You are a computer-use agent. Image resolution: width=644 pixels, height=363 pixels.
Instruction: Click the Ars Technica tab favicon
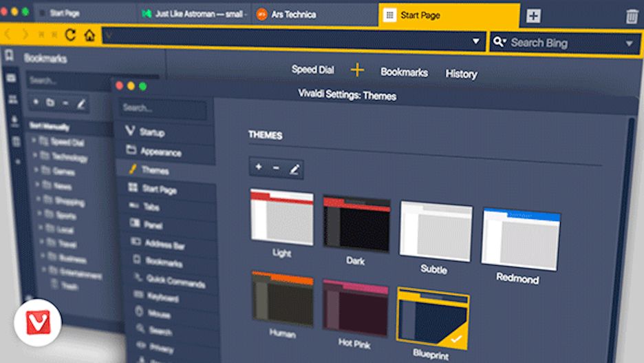(x=261, y=14)
